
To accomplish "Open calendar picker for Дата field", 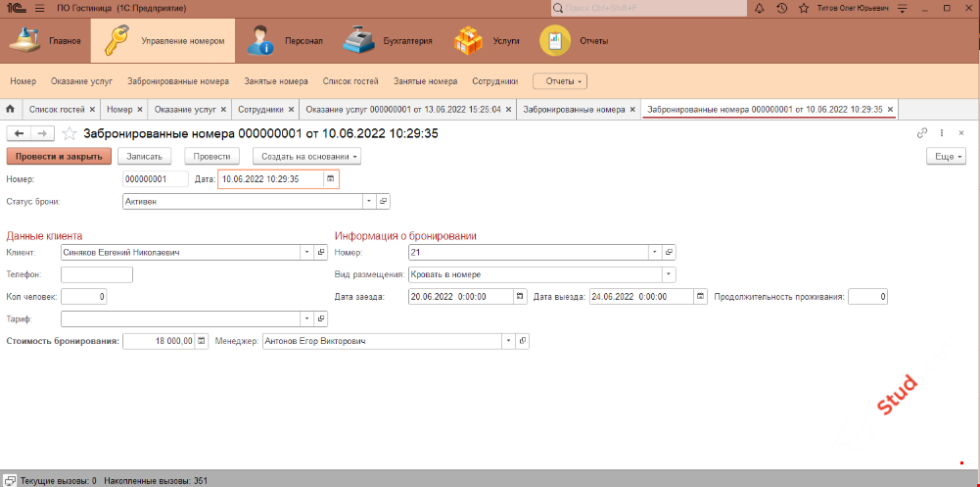I will click(x=331, y=179).
